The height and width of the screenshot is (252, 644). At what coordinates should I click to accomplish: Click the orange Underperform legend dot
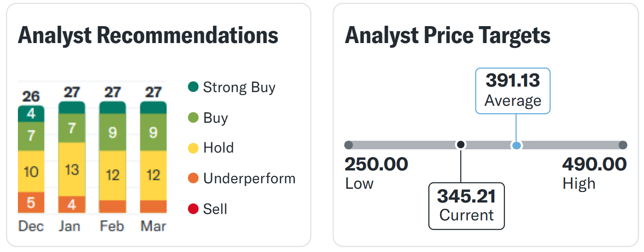pyautogui.click(x=193, y=178)
